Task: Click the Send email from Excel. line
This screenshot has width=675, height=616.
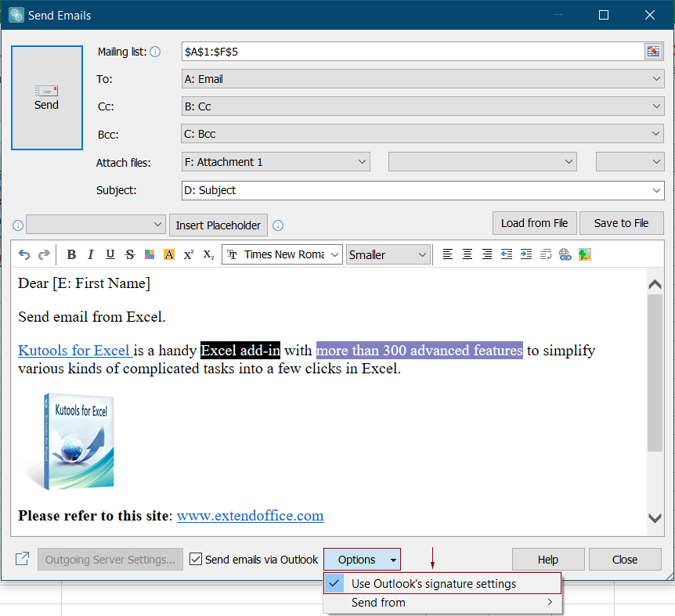Action: click(x=92, y=316)
